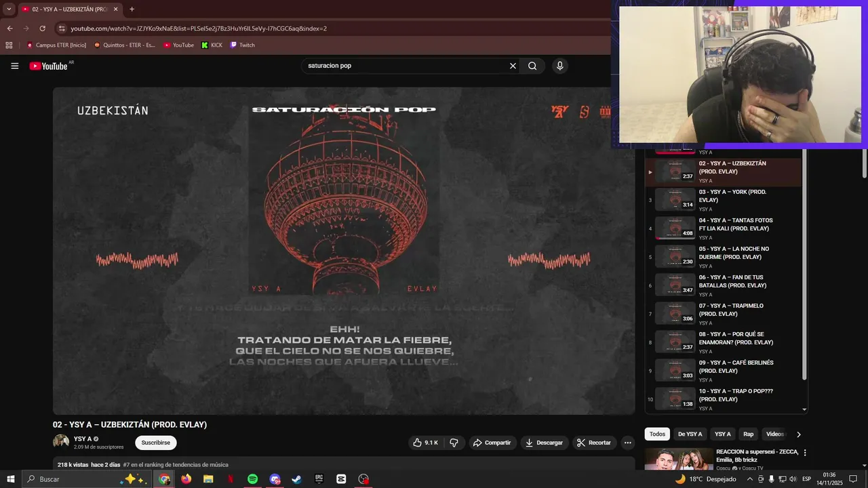Select the De YSY A filter chip

(x=690, y=434)
